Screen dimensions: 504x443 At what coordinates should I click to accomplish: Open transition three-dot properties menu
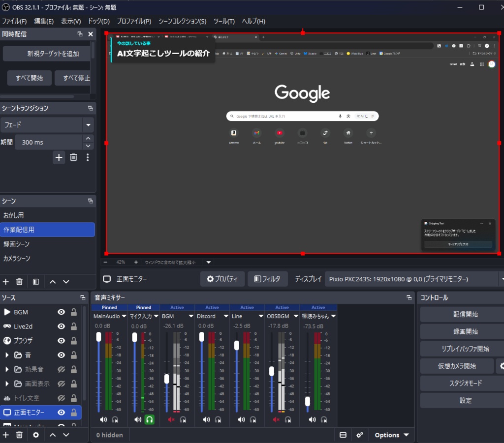[x=88, y=157]
